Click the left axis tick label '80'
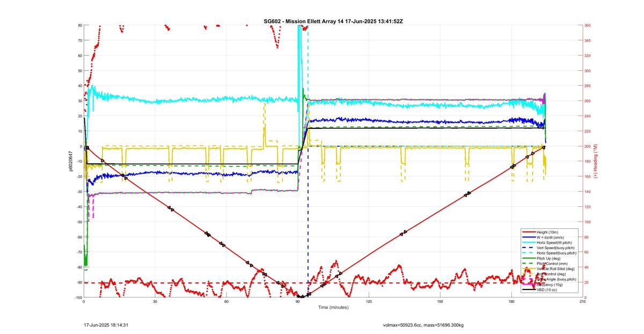This screenshot has height=334, width=644. [79, 25]
